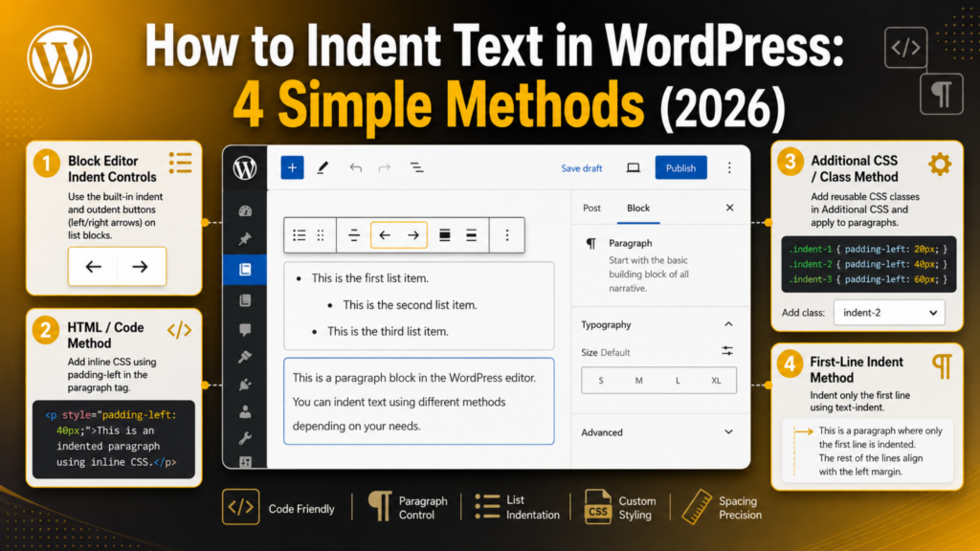Click the Code Friendly brackets icon
This screenshot has height=551, width=980.
click(x=240, y=507)
